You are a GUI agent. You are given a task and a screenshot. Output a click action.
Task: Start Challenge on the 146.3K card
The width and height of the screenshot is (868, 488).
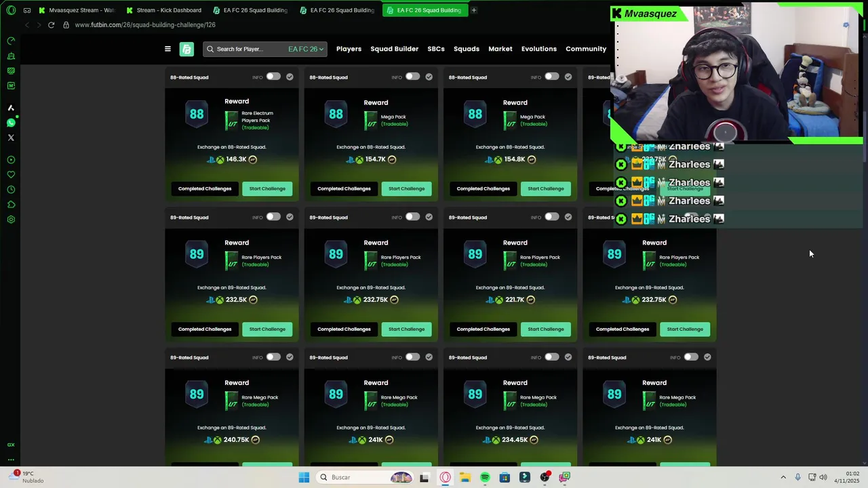[267, 188]
